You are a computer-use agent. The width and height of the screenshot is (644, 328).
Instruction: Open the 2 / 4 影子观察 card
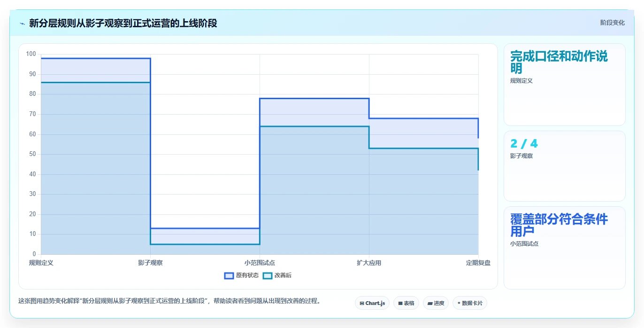(565, 166)
